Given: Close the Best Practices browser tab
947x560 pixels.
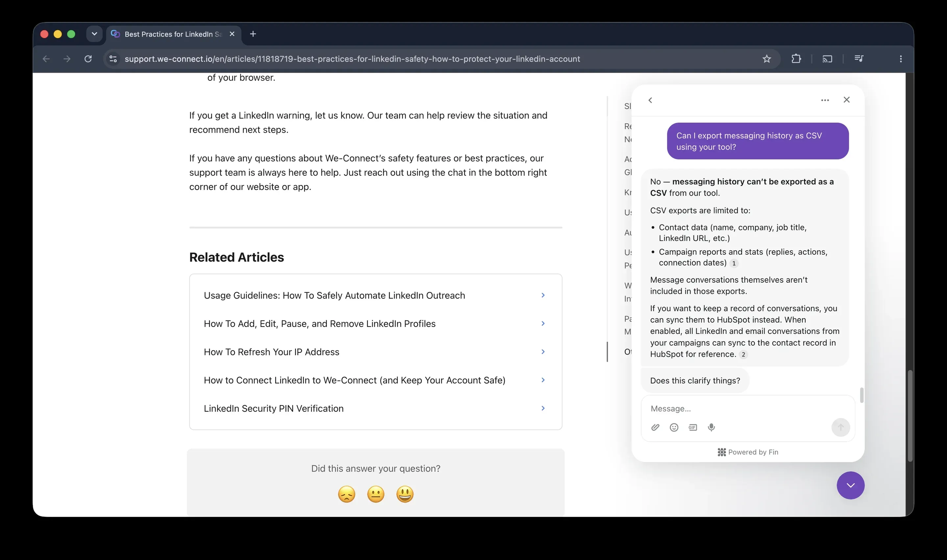Looking at the screenshot, I should pos(232,34).
